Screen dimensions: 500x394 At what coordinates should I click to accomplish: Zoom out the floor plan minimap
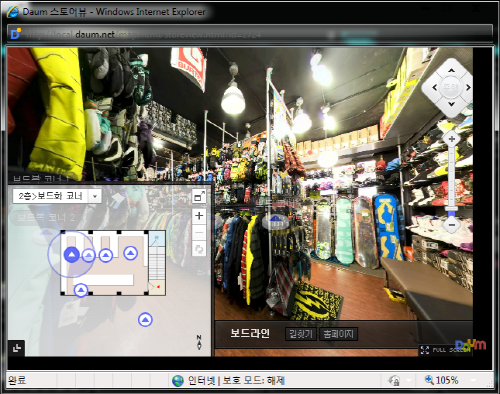(199, 232)
